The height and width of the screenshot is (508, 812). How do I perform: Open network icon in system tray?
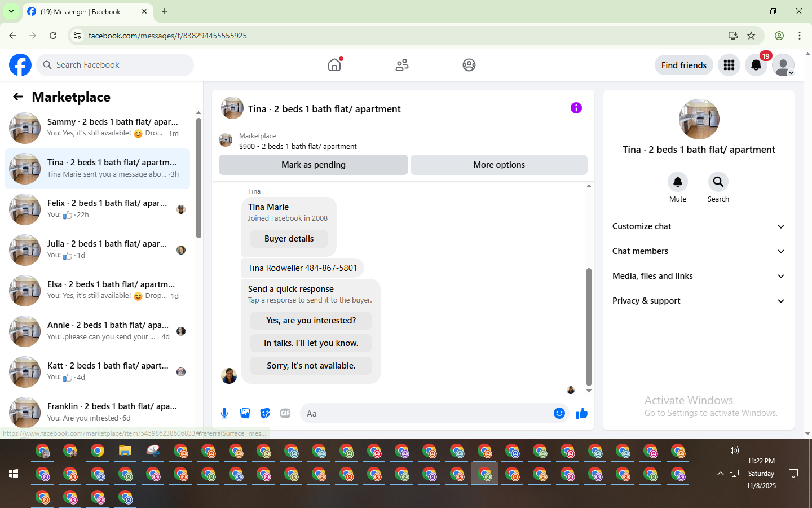tap(734, 474)
